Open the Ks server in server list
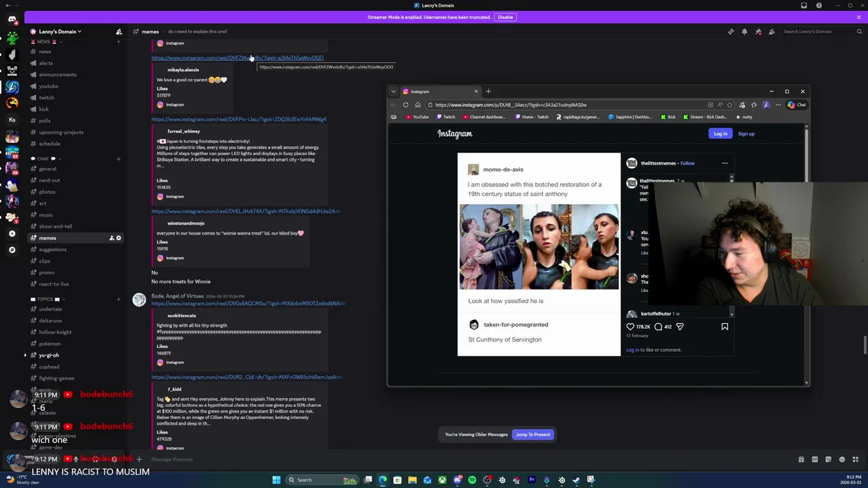 12,120
